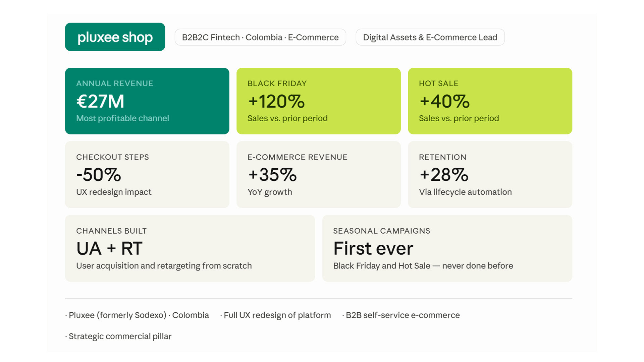Open the Channels Built UA + RT card
The height and width of the screenshot is (362, 644).
pyautogui.click(x=190, y=248)
